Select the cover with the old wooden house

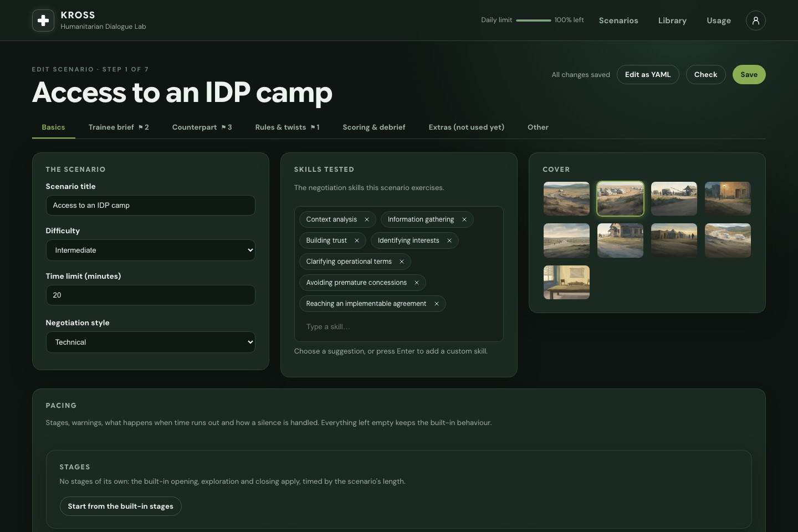(621, 241)
